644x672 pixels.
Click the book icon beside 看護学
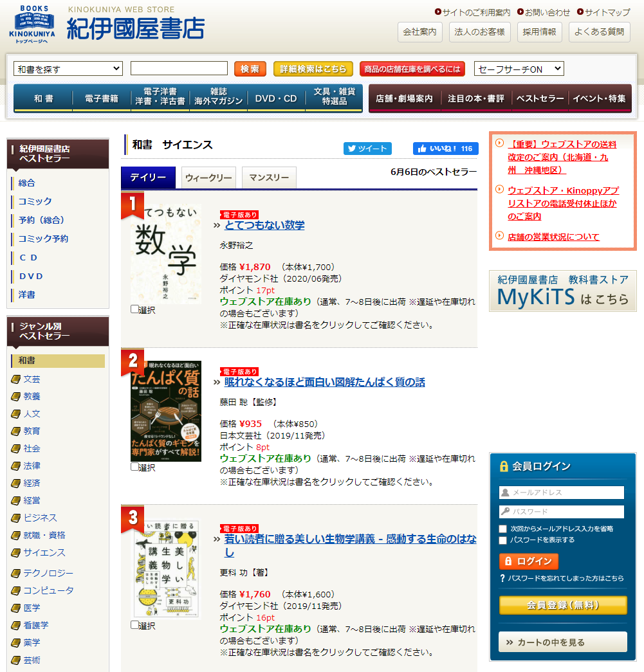point(16,625)
